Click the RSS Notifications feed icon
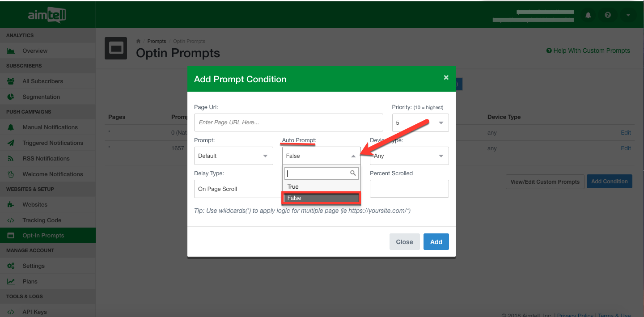The height and width of the screenshot is (317, 644). (11, 159)
